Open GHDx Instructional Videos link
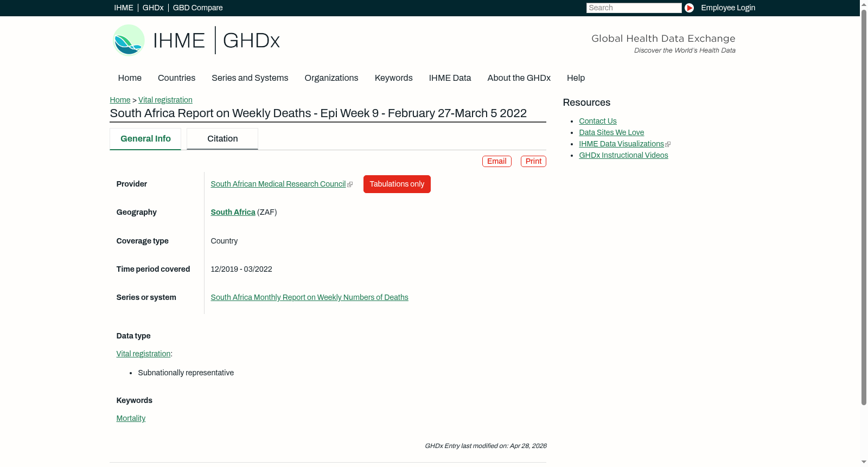The image size is (868, 467). coord(623,155)
